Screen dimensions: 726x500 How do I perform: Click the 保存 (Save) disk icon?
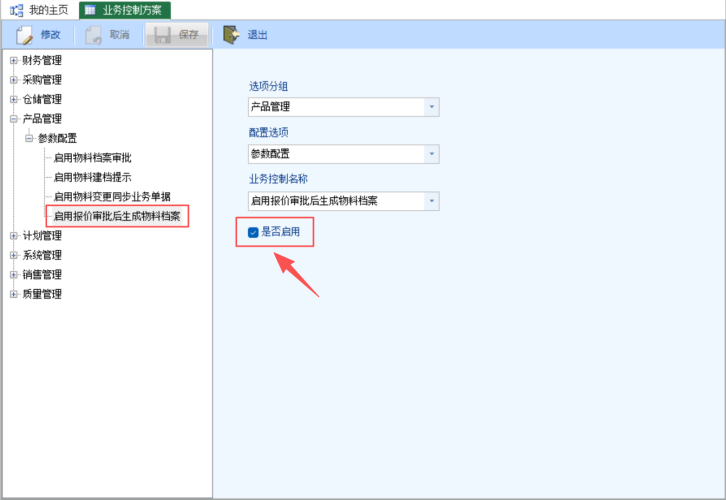pyautogui.click(x=162, y=35)
